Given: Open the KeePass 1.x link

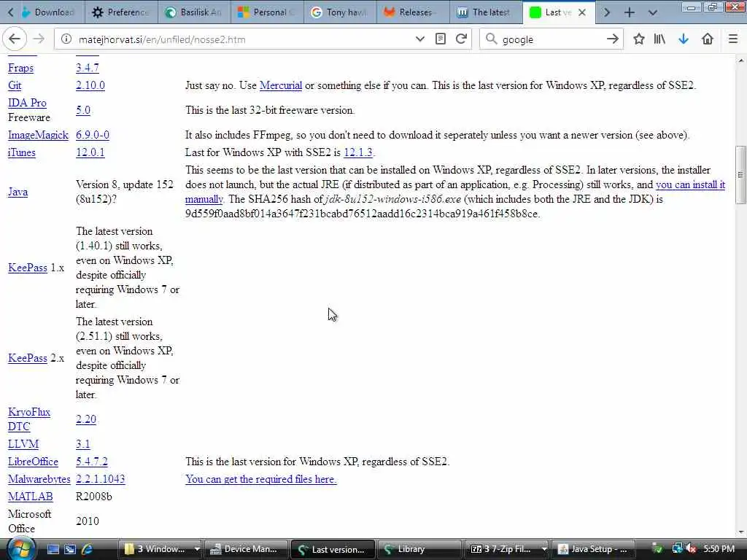Looking at the screenshot, I should (x=28, y=268).
